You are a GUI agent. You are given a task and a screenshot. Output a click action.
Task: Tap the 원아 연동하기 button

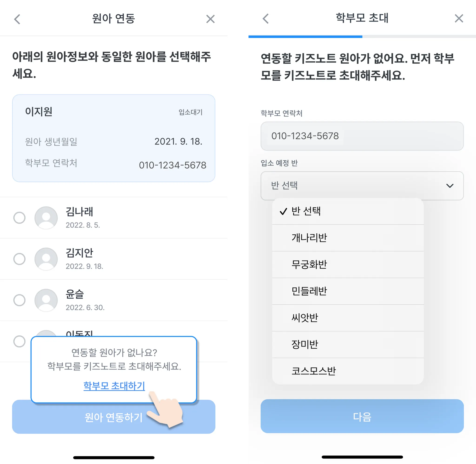click(114, 417)
